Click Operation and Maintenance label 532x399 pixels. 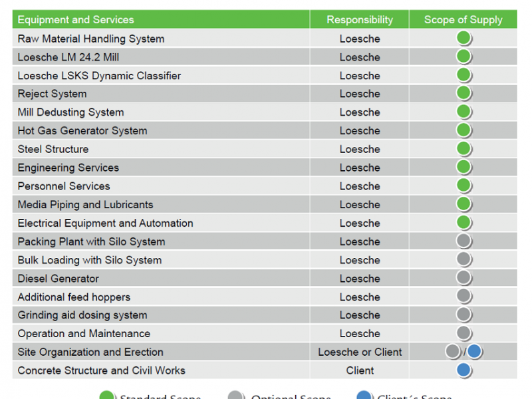(84, 334)
